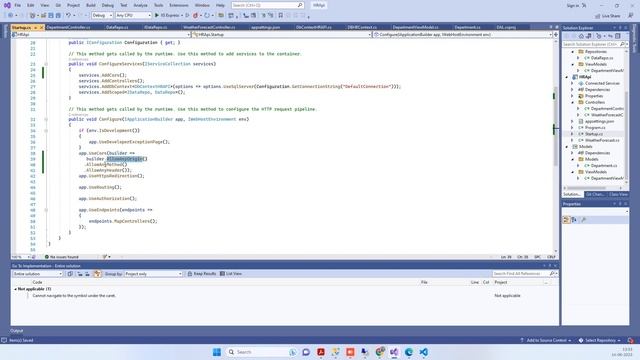Click the Copy icon in results toolbar

(x=70, y=273)
